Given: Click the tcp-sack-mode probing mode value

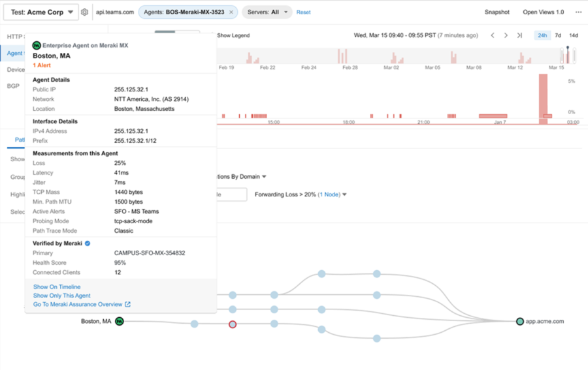Looking at the screenshot, I should coord(133,221).
